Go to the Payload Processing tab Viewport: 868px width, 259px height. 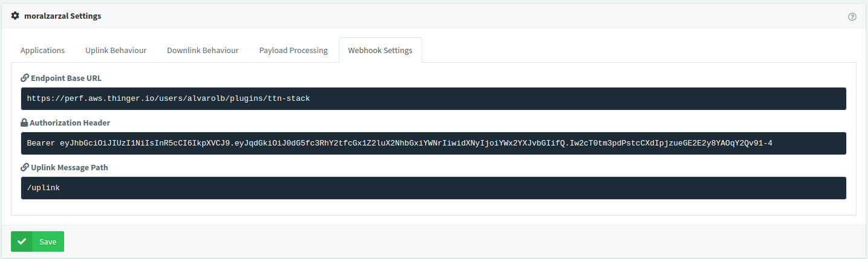click(x=293, y=51)
